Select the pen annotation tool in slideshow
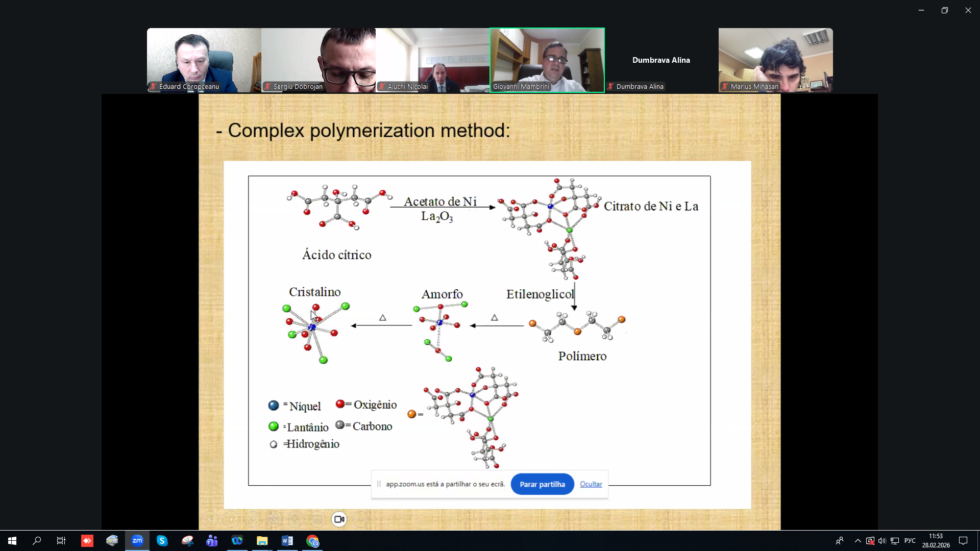980x551 pixels. (252, 519)
